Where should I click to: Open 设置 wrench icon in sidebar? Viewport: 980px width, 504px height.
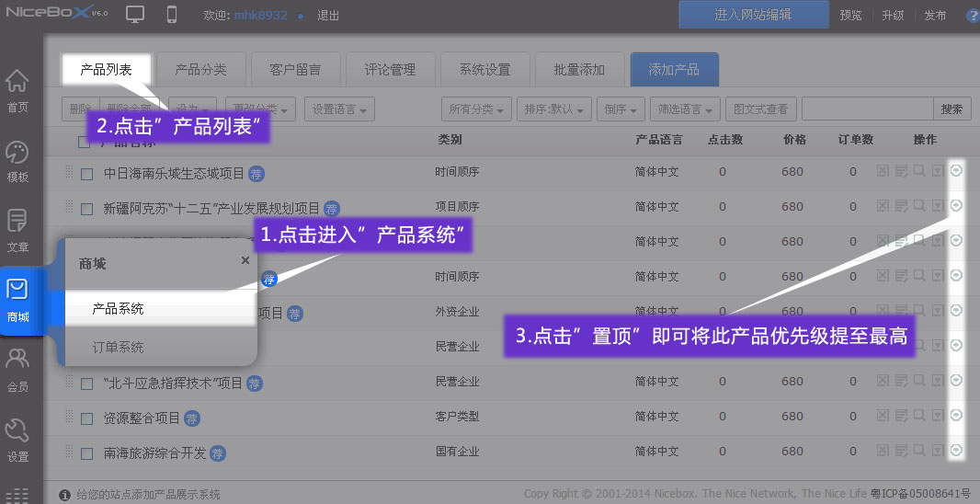click(x=17, y=438)
